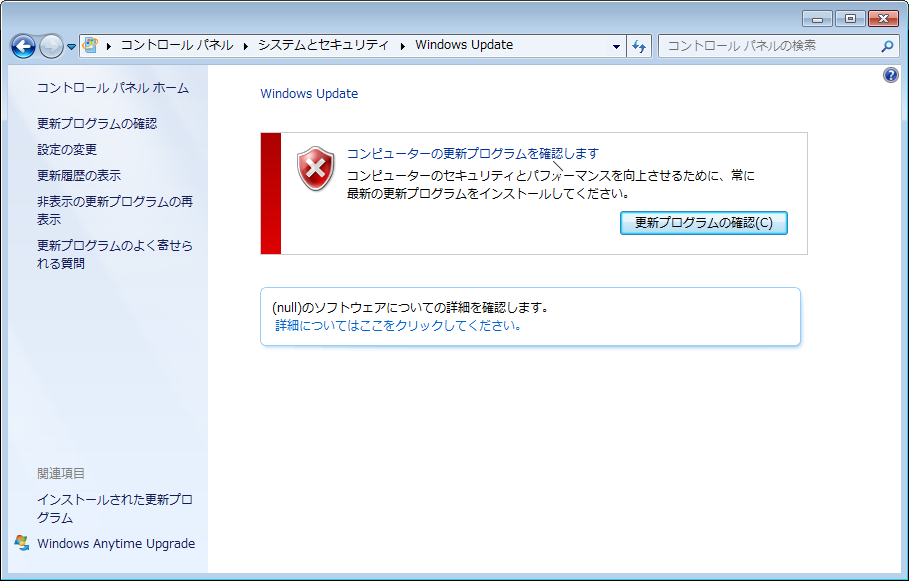Click コンピューターの更新プログラムを確認します heading
Screen dimensions: 909x581
(x=472, y=154)
